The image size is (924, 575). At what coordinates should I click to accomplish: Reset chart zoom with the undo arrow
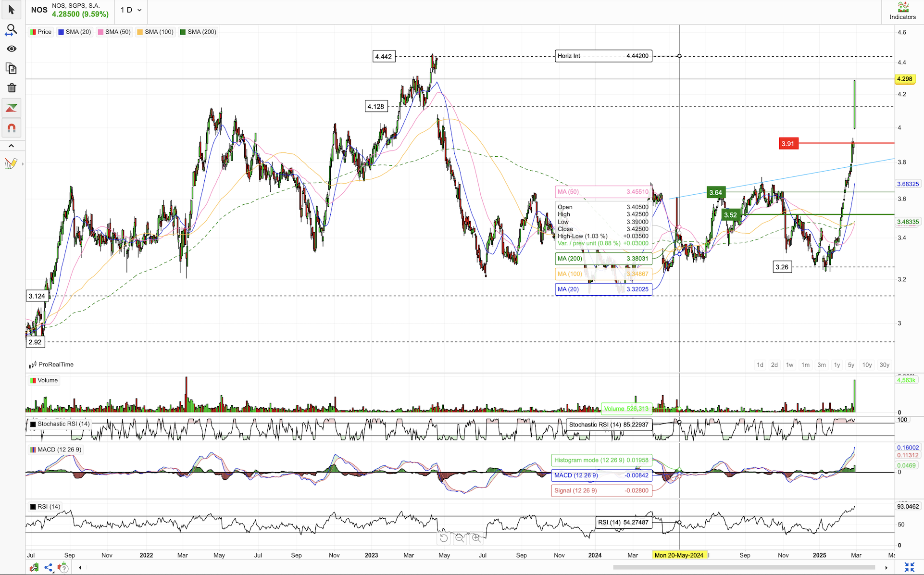pos(444,538)
